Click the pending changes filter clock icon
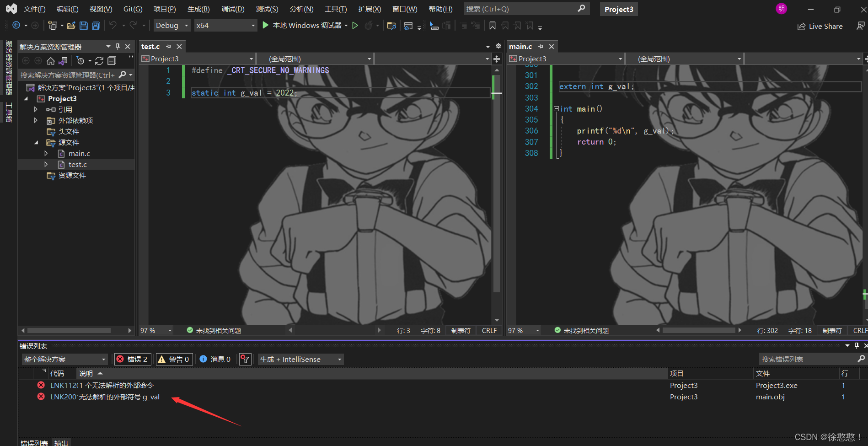The image size is (868, 446). pyautogui.click(x=80, y=61)
